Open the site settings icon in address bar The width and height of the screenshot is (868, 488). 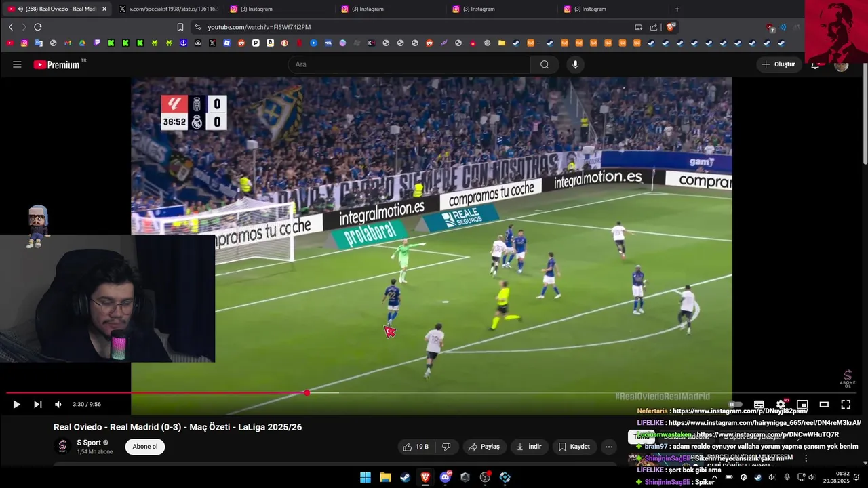pos(197,27)
